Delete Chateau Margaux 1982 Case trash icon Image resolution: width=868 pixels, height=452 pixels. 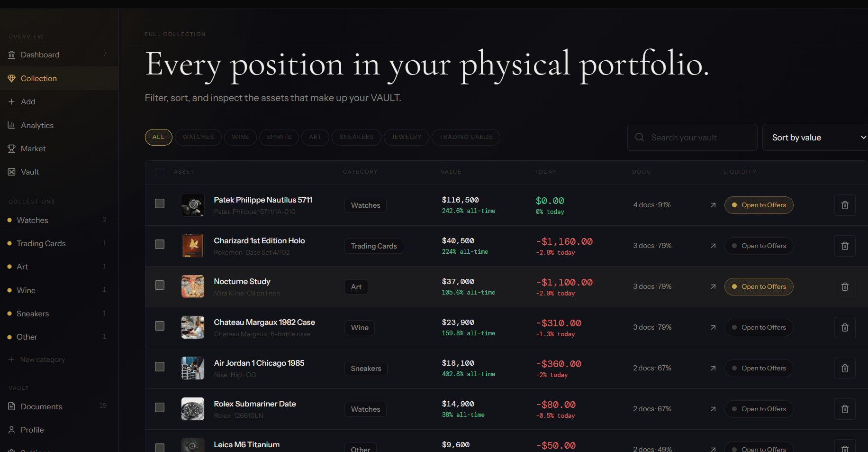tap(845, 327)
